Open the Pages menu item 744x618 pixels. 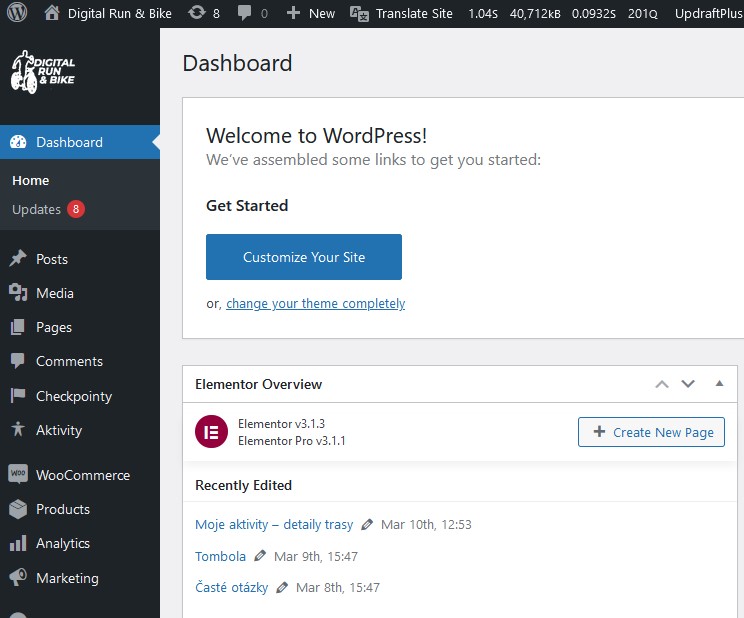[80, 328]
